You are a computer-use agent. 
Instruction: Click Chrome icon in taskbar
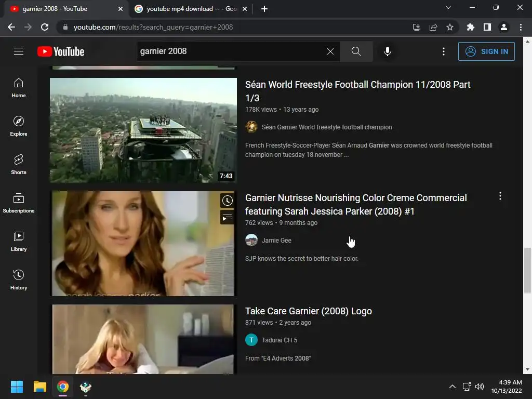click(x=63, y=387)
